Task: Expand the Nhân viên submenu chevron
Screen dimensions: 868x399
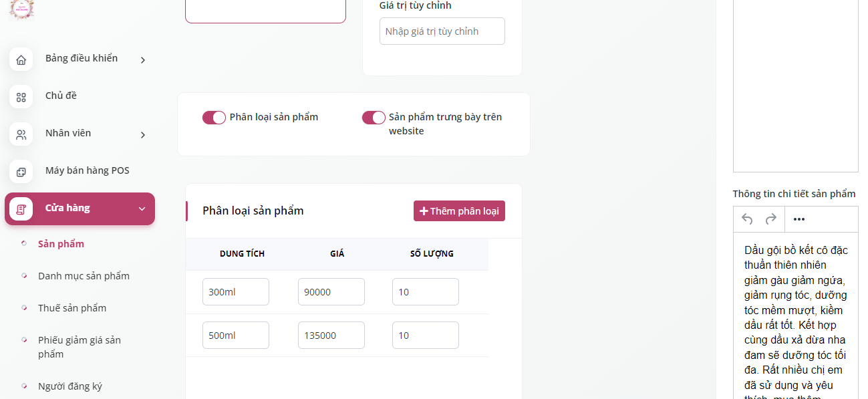Action: [x=143, y=135]
